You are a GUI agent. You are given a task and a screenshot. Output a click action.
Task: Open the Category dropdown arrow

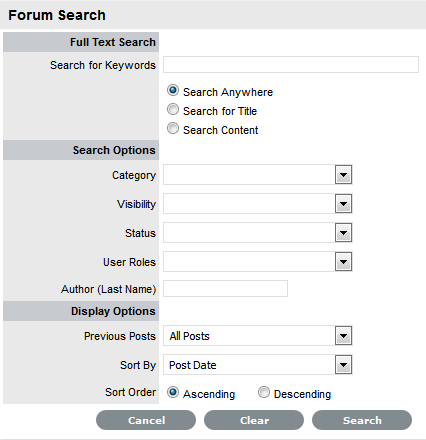343,175
